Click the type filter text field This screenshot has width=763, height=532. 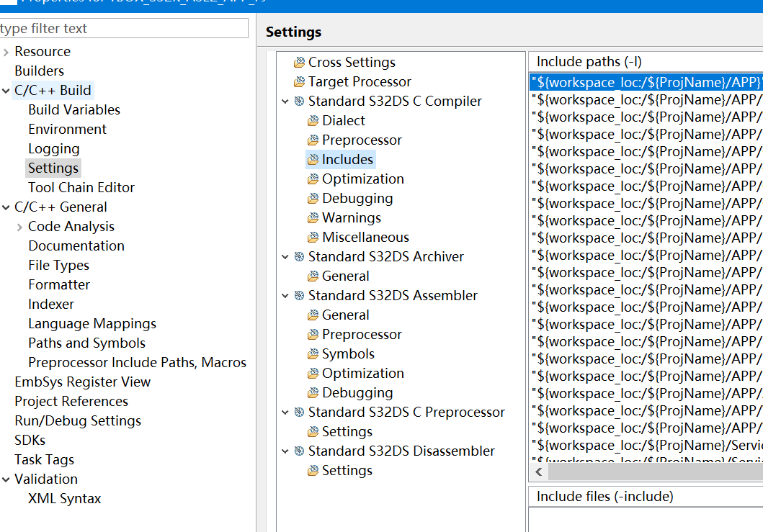(x=124, y=28)
